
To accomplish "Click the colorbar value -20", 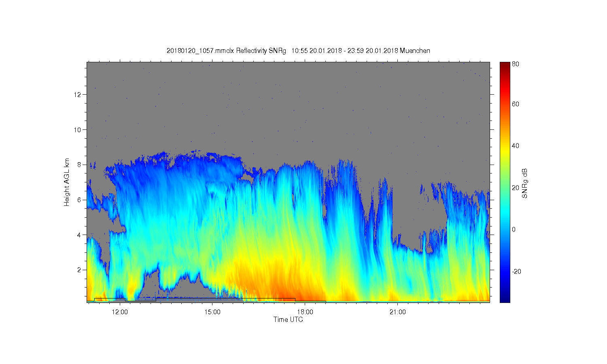I will click(516, 271).
